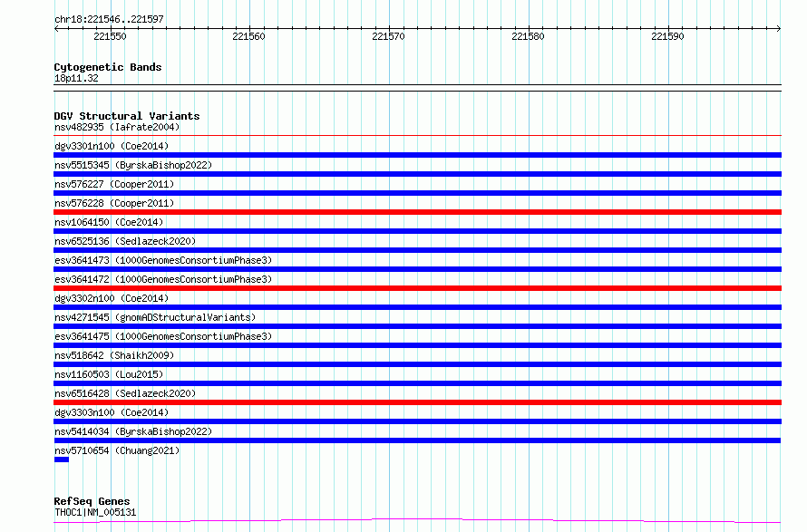
Task: Click the red bar under nsv6516428
Action: coord(417,402)
